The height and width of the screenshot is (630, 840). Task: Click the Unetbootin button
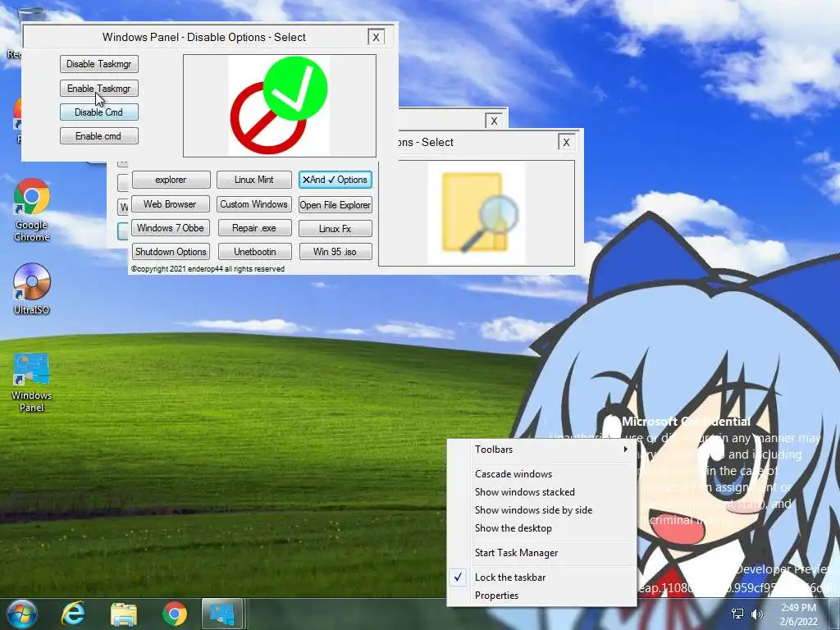[x=254, y=252]
